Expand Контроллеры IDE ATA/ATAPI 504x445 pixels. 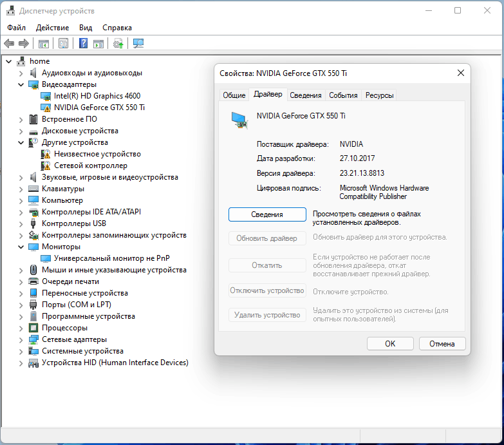[x=21, y=213]
